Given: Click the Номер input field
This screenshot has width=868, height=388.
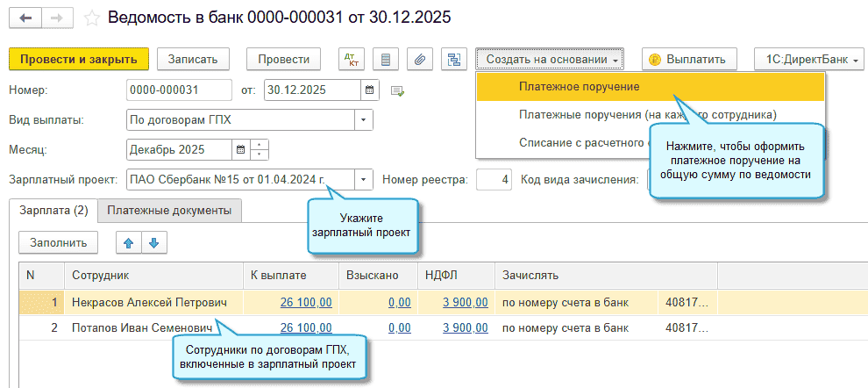Looking at the screenshot, I should tap(179, 90).
